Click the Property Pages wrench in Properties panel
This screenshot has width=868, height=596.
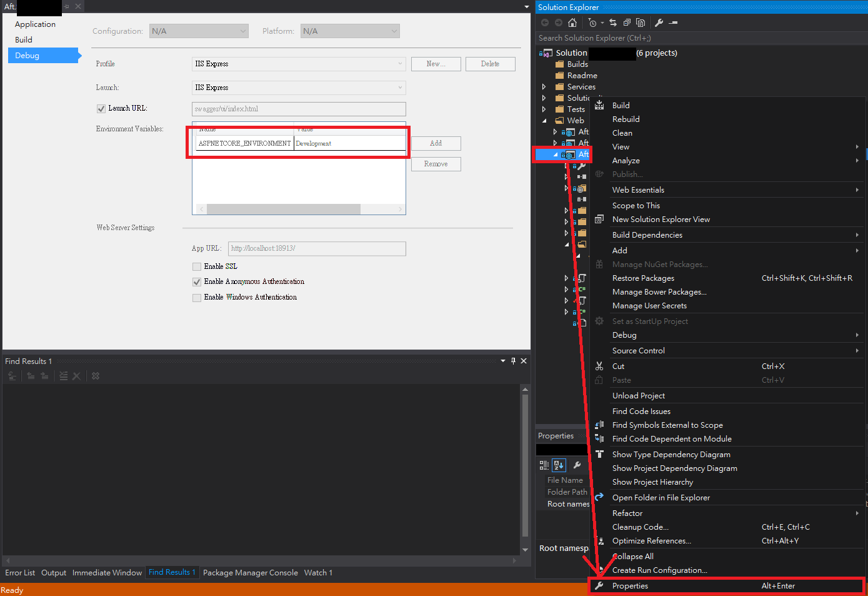point(577,465)
